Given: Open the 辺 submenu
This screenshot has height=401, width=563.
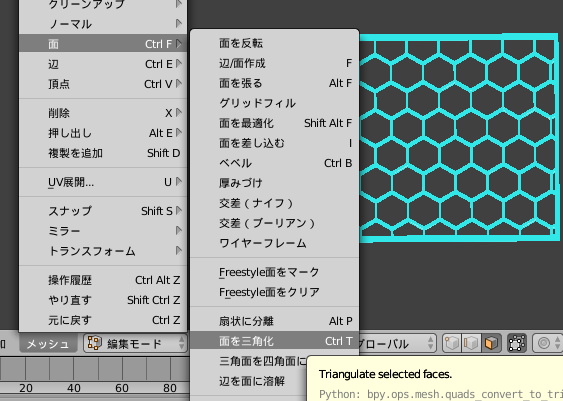Looking at the screenshot, I should (x=103, y=64).
